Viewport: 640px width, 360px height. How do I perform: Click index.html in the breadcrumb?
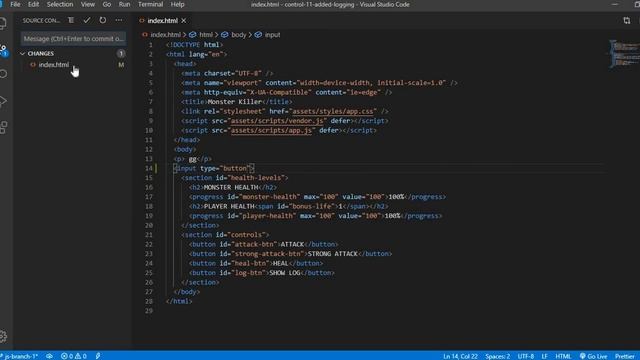(x=165, y=35)
